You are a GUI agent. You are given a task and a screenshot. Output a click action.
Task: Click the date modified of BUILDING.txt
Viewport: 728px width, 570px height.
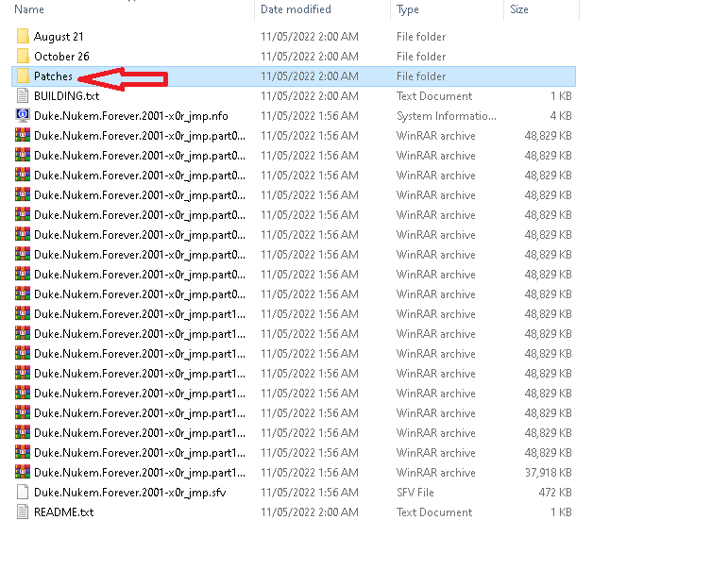point(309,95)
